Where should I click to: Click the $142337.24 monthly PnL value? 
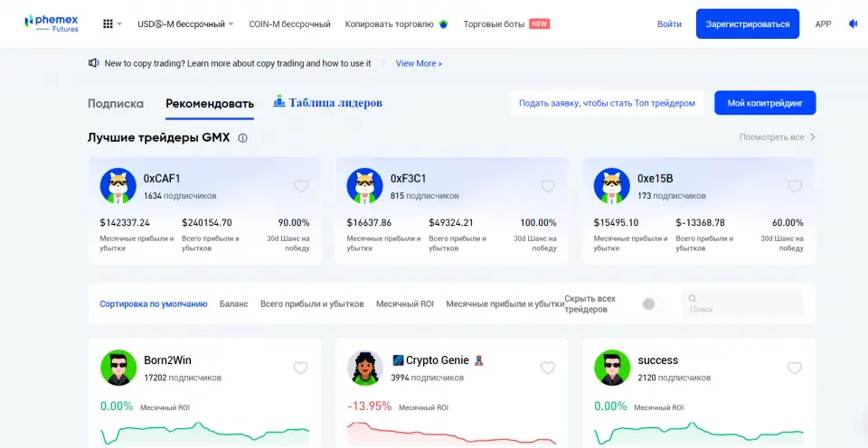(125, 223)
